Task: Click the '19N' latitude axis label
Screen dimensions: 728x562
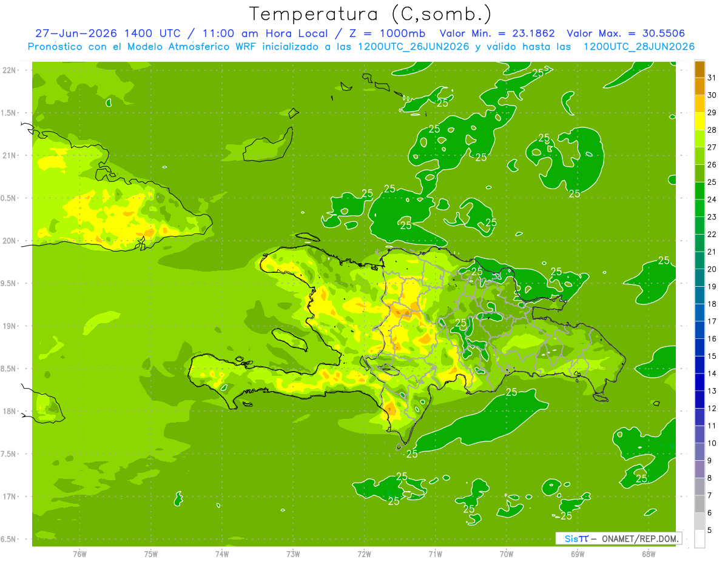Action: click(10, 326)
